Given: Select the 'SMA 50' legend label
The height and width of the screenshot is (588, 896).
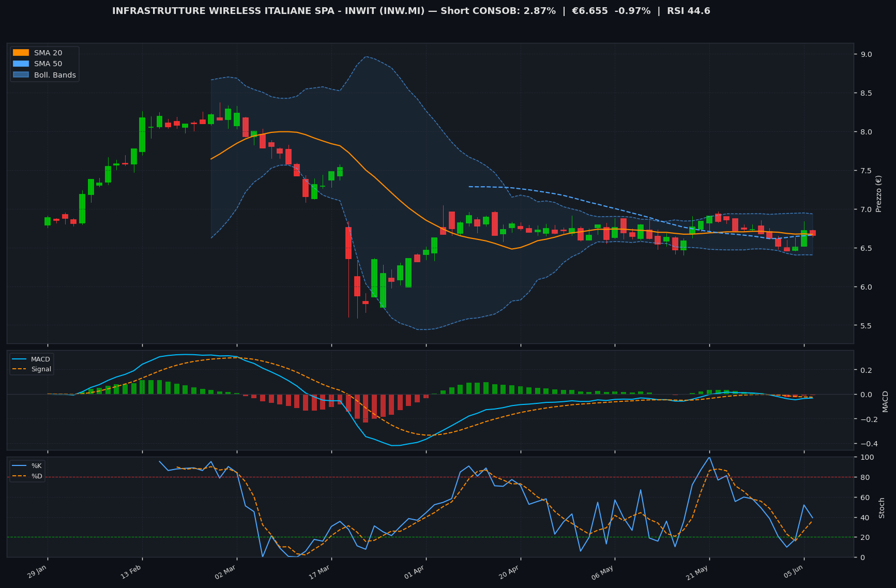Looking at the screenshot, I should click(48, 64).
